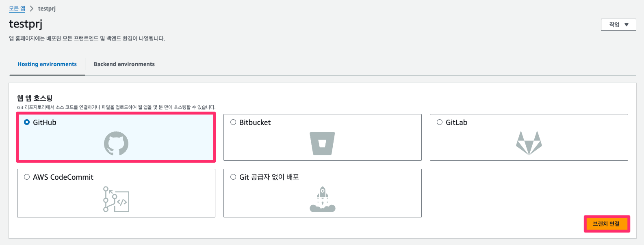Click the GitHub octocat logo icon
The width and height of the screenshot is (644, 245).
[116, 143]
